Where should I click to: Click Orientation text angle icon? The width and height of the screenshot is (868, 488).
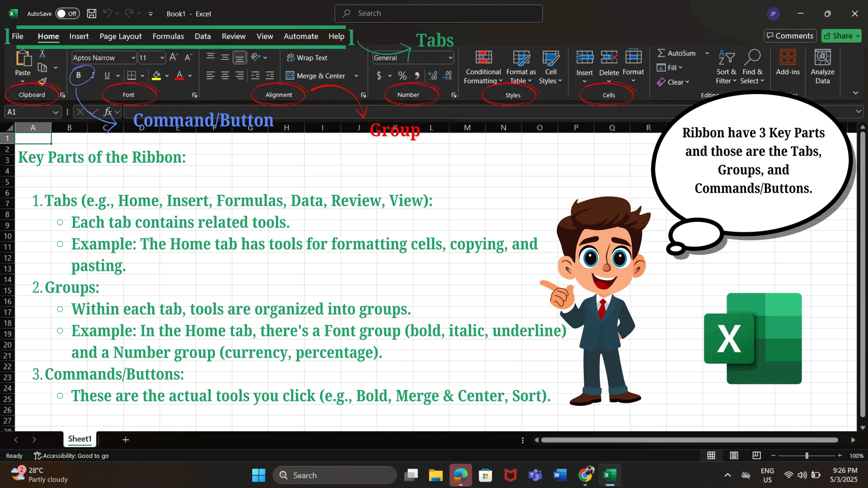(255, 57)
